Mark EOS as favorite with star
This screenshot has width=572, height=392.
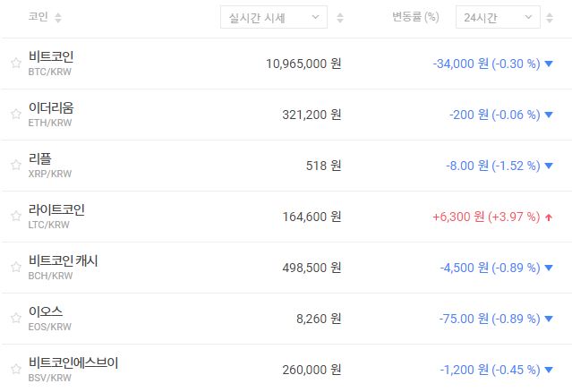click(15, 319)
